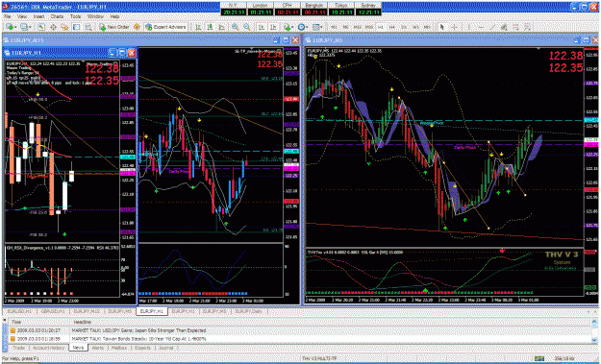Toggle Expert Advisors on or off

[x=165, y=27]
